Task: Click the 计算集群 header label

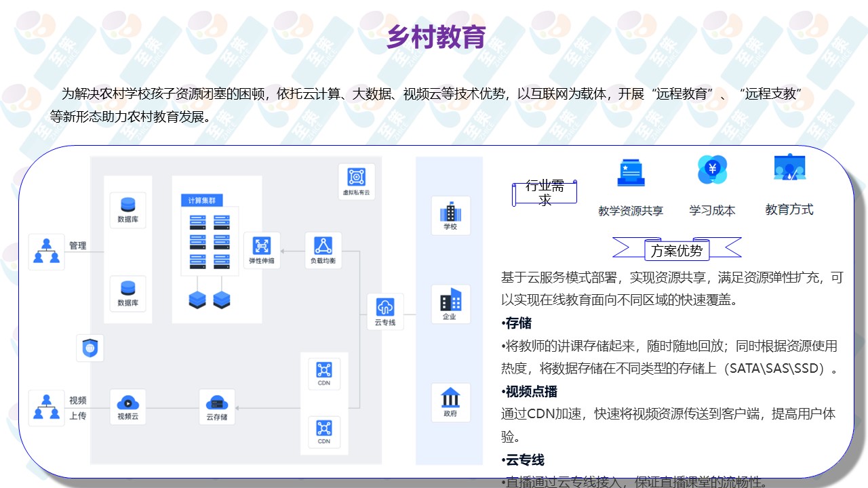Action: click(x=202, y=200)
